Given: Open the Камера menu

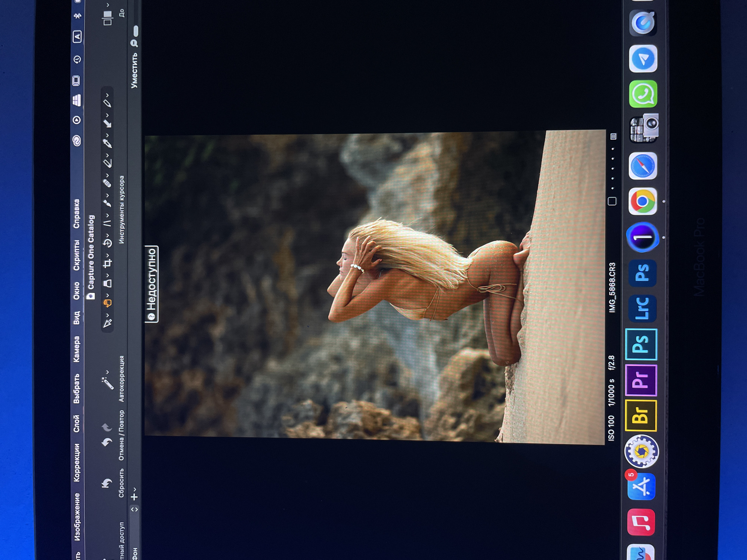Looking at the screenshot, I should [x=77, y=349].
